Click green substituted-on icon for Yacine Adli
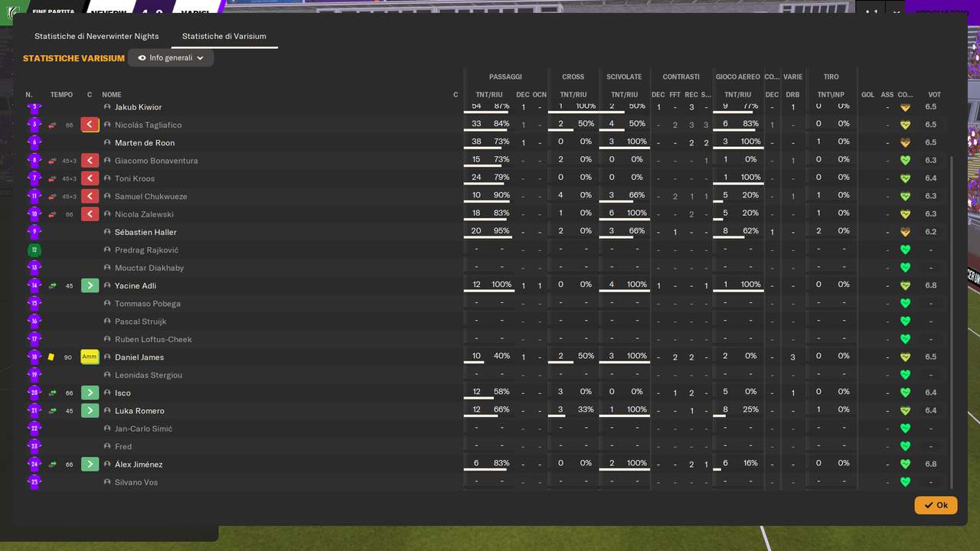The width and height of the screenshot is (980, 551). (x=90, y=285)
